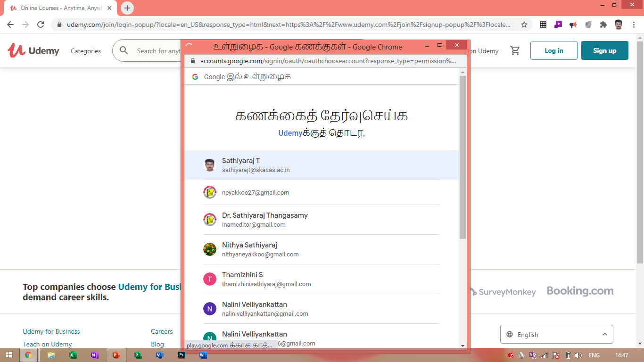
Task: Open the Udemy shopping cart
Action: click(x=515, y=50)
